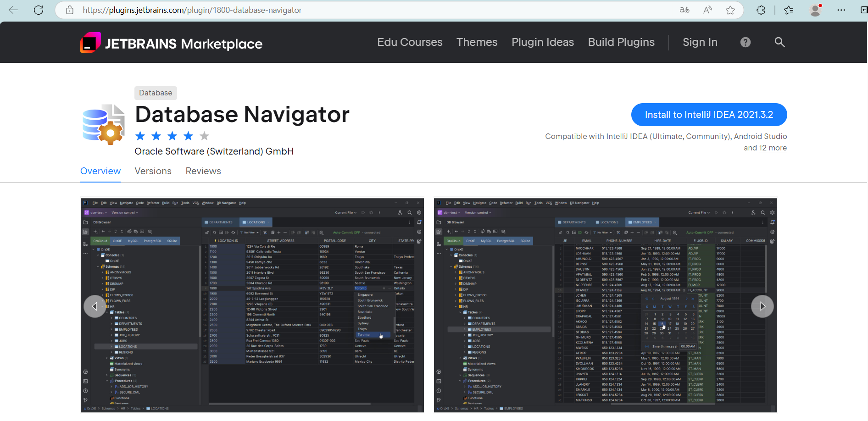The image size is (868, 421).
Task: Open the browser extensions puzzle icon
Action: [x=761, y=10]
